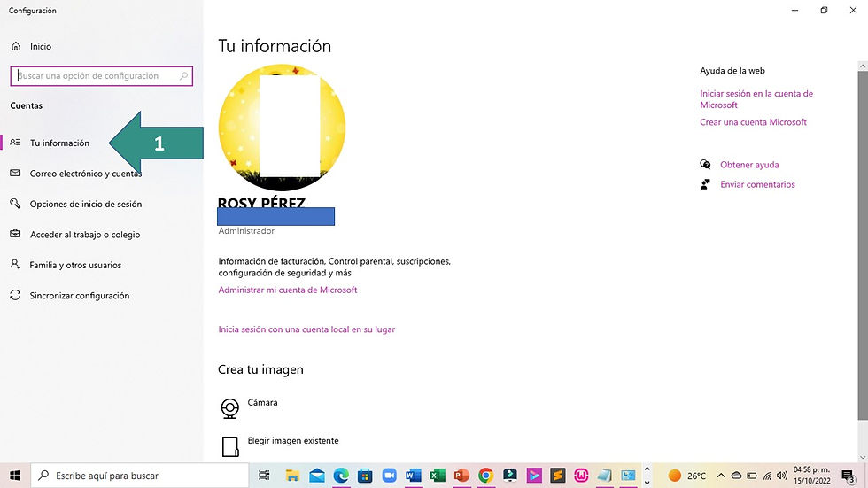Select Elegir imagen existente icon
The image size is (868, 488).
(x=230, y=446)
